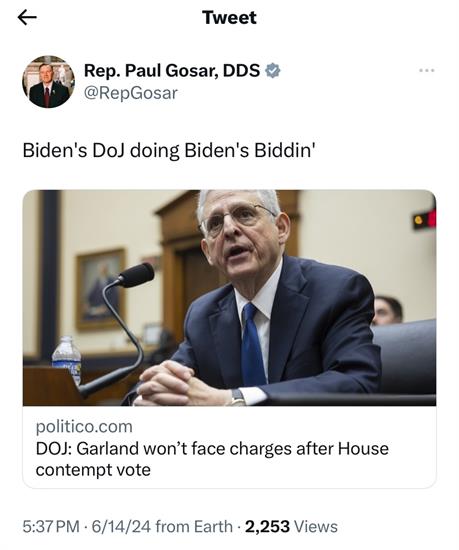Click the 5:37 PM timestamp
Viewport: 459px width, 550px height.
[51, 526]
